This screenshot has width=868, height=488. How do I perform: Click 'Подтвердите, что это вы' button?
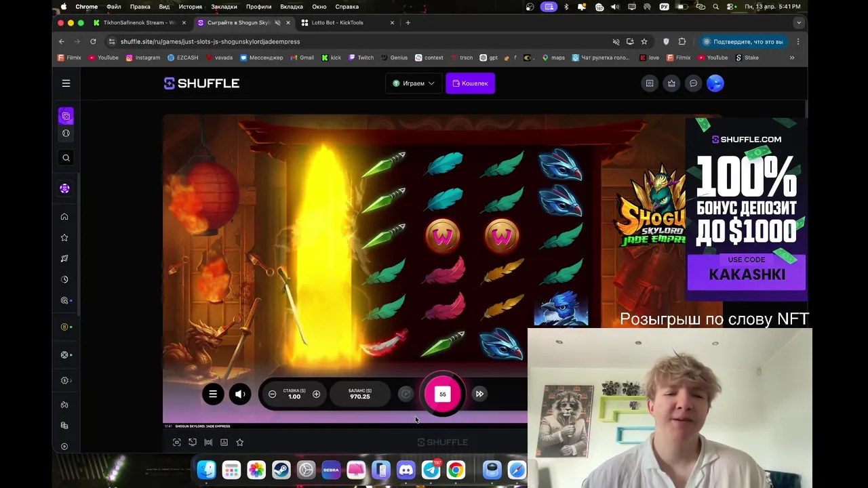743,41
